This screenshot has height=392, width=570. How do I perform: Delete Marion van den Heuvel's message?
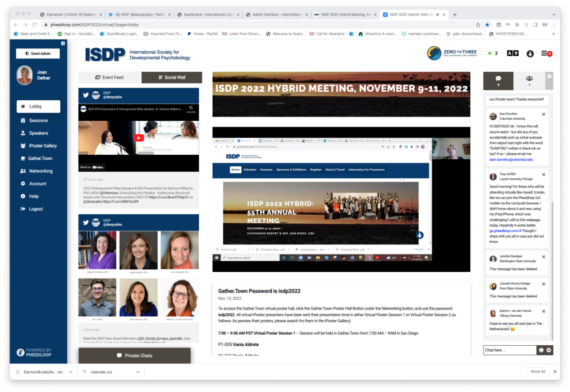(543, 312)
